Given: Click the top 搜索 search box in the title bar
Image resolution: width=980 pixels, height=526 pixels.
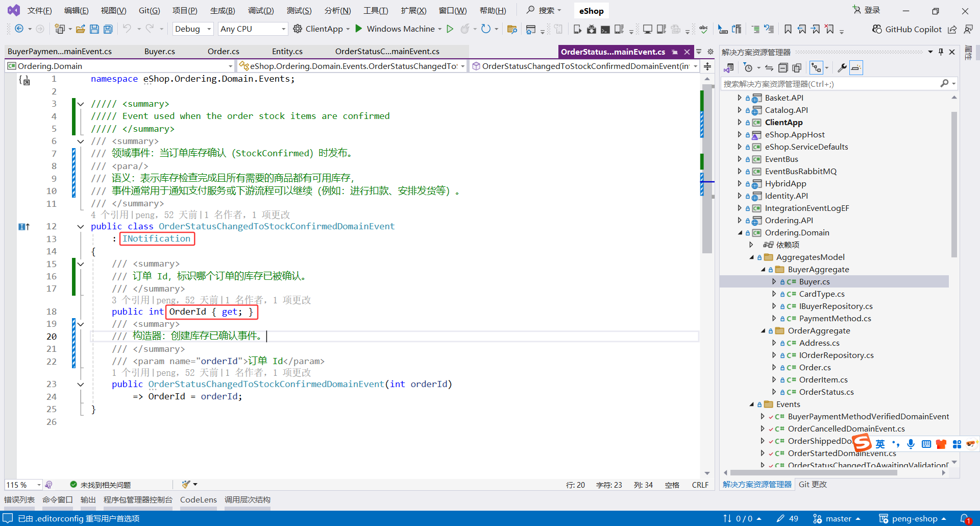Looking at the screenshot, I should click(544, 10).
